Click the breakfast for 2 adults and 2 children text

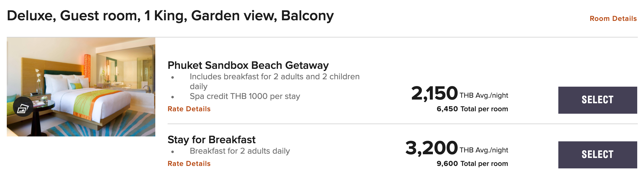pyautogui.click(x=274, y=77)
